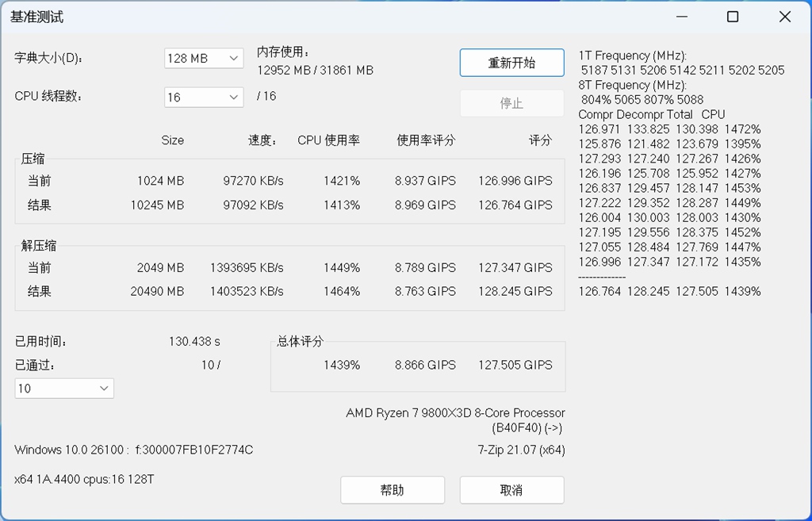Click the greyed-out 停止 stop button
The width and height of the screenshot is (812, 521).
[511, 103]
